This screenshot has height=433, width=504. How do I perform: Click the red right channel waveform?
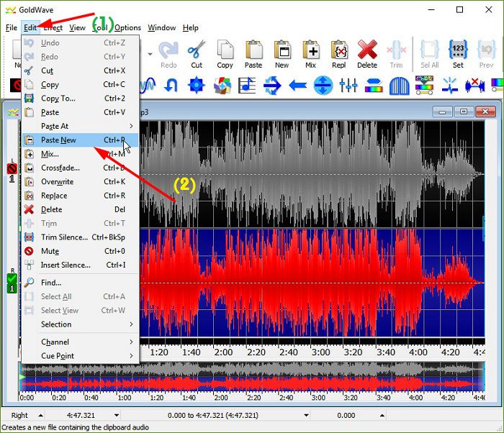coord(312,283)
